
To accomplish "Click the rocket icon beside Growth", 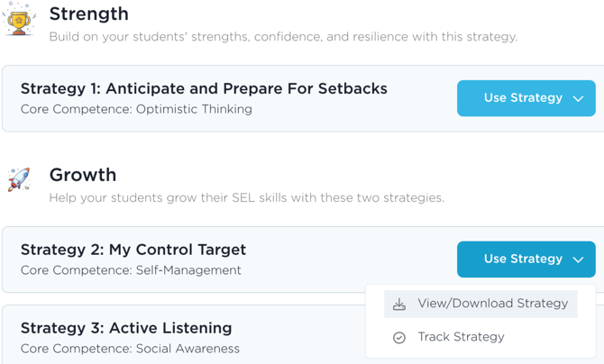I will [19, 179].
